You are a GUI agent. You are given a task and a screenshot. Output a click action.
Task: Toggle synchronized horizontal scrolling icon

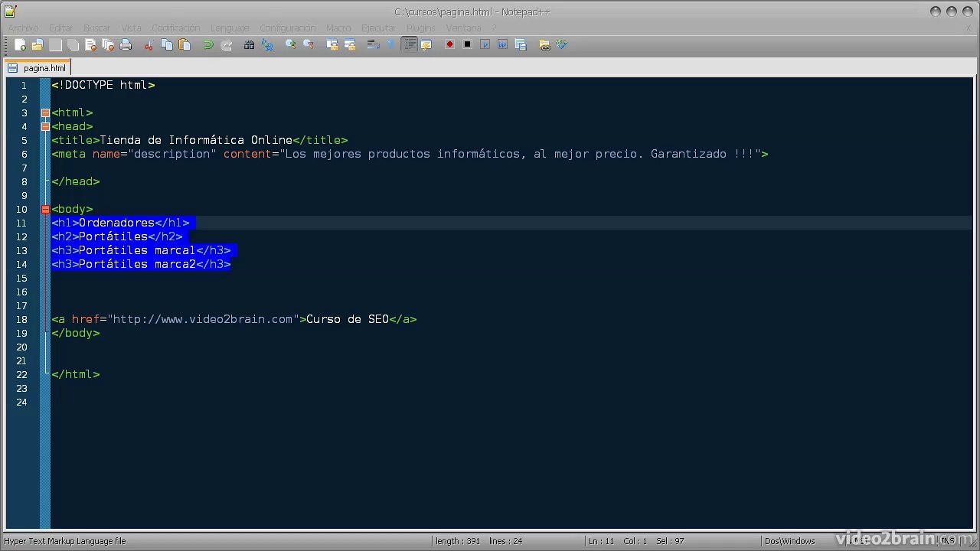[x=349, y=45]
